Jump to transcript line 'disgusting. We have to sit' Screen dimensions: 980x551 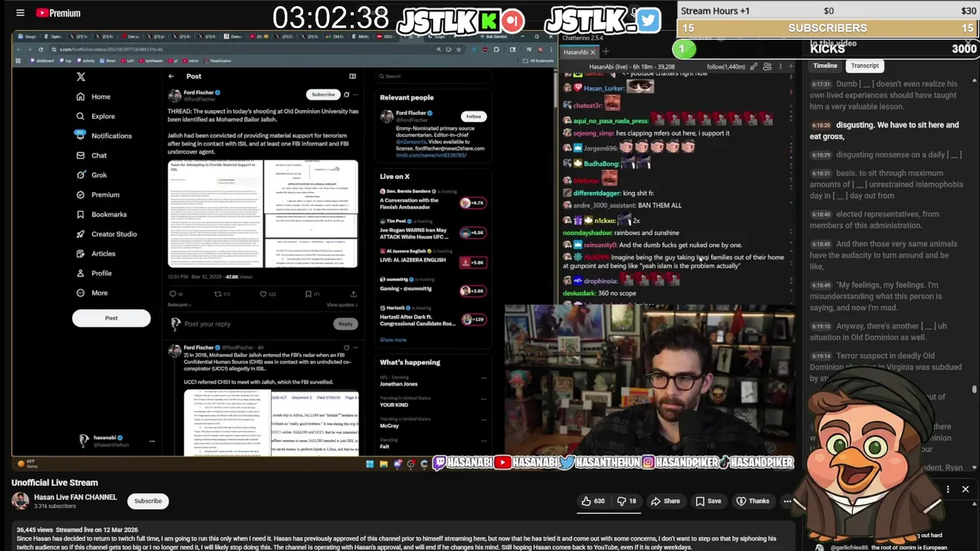(x=884, y=130)
